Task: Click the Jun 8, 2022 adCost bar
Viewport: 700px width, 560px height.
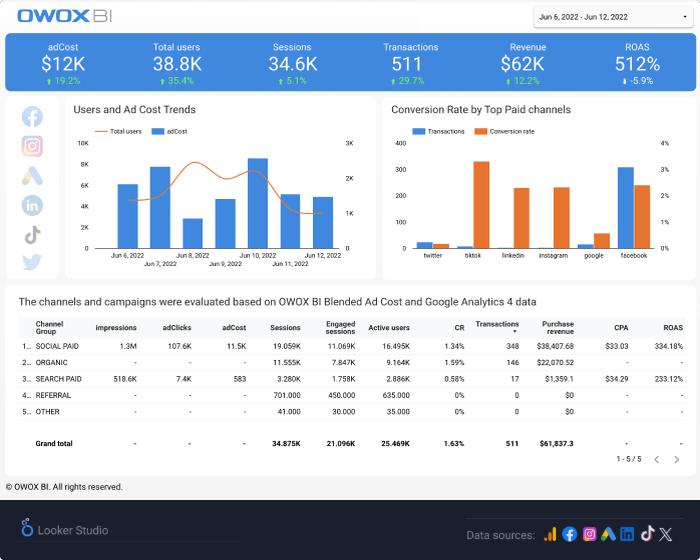Action: tap(192, 233)
